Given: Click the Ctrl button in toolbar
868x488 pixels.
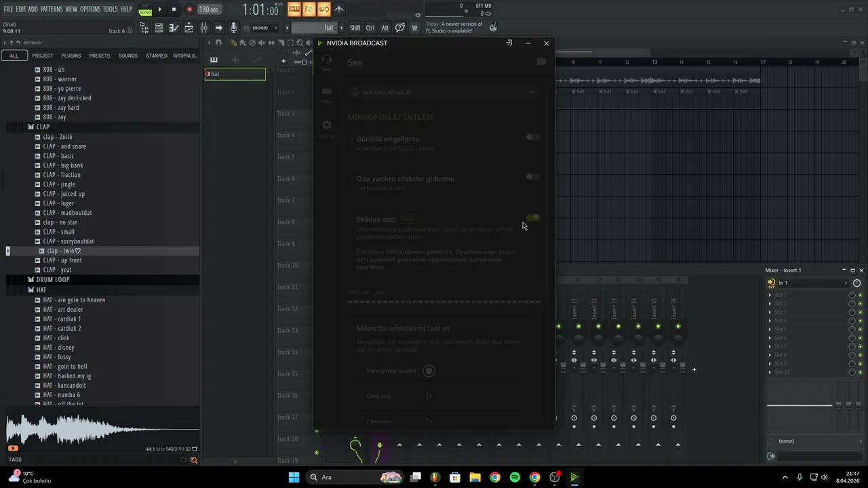Looking at the screenshot, I should point(370,28).
